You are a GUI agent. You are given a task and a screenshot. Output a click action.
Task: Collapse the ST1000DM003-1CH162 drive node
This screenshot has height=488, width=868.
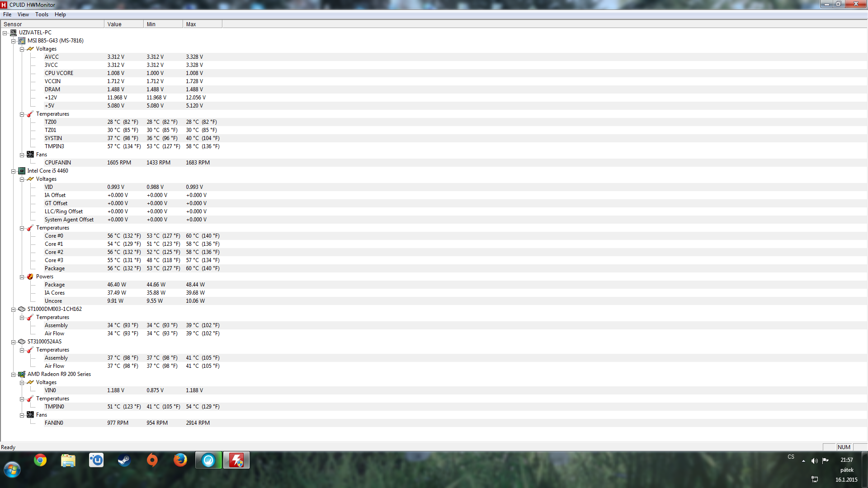14,310
